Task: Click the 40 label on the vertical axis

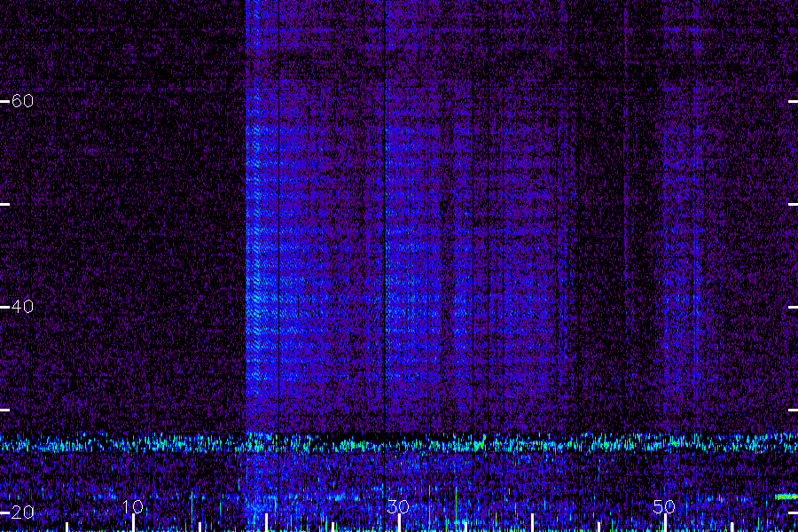Action: pyautogui.click(x=22, y=307)
